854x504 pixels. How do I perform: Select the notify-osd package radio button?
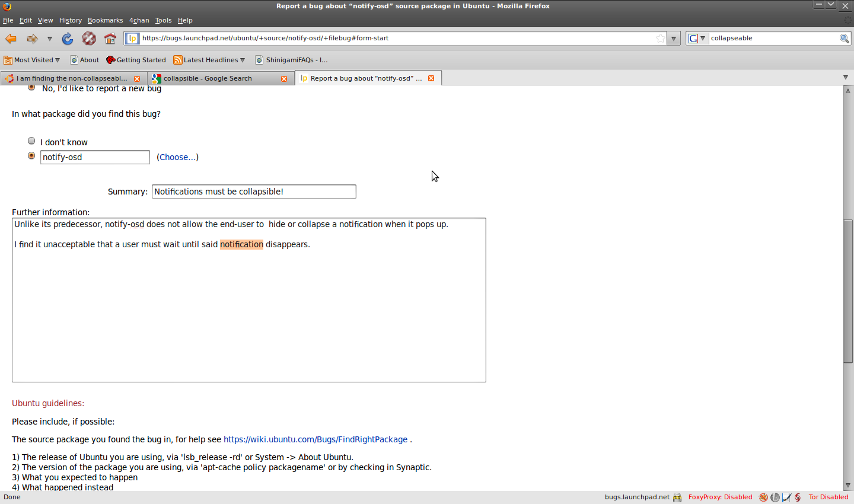31,156
